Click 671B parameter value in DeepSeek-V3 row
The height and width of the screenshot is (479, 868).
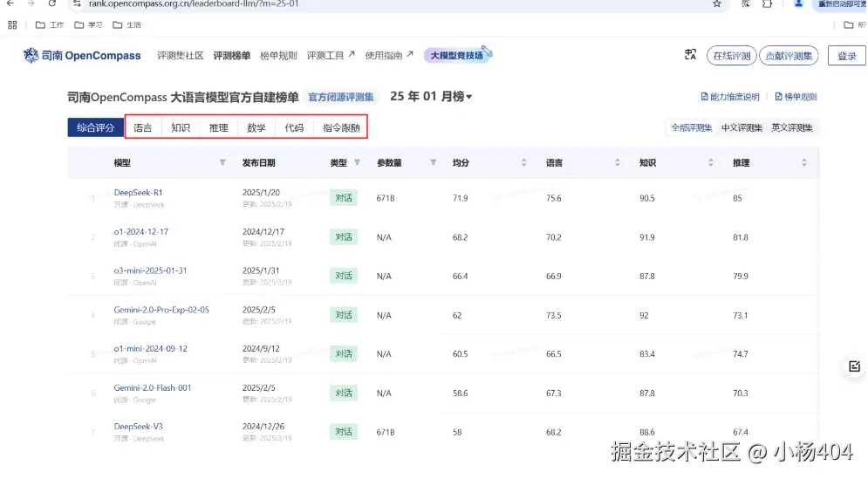coord(386,432)
